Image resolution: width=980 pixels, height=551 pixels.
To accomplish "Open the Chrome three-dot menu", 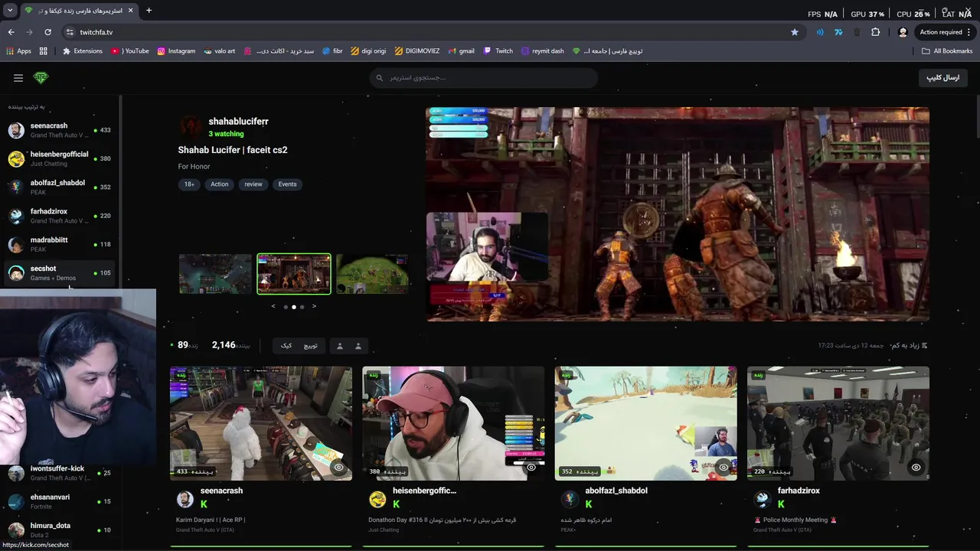I will [x=969, y=32].
